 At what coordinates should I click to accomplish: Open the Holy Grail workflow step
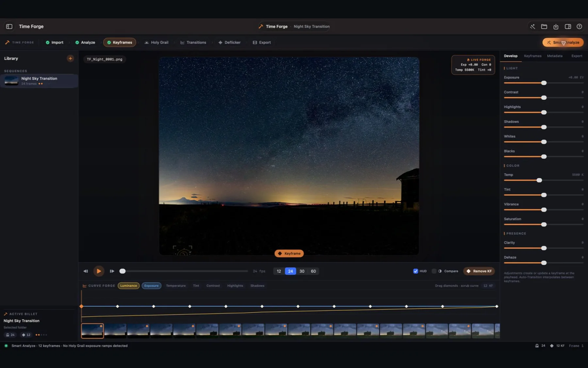pyautogui.click(x=156, y=43)
